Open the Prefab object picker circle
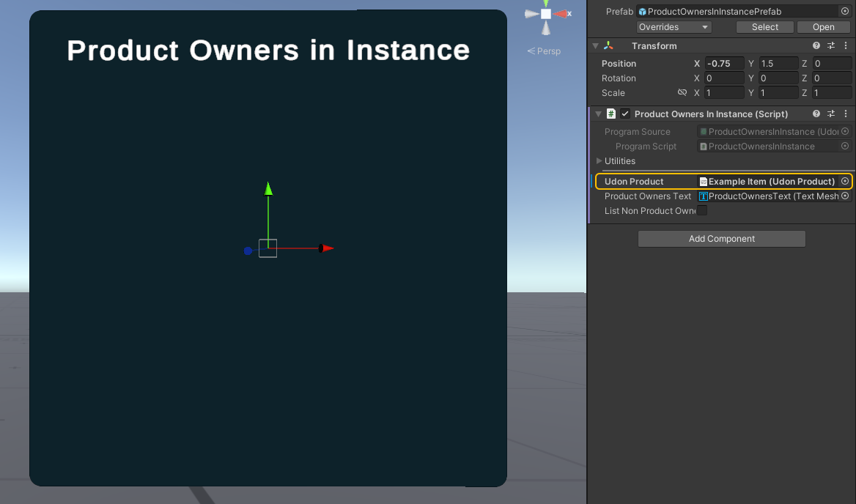The height and width of the screenshot is (504, 856). tap(844, 11)
